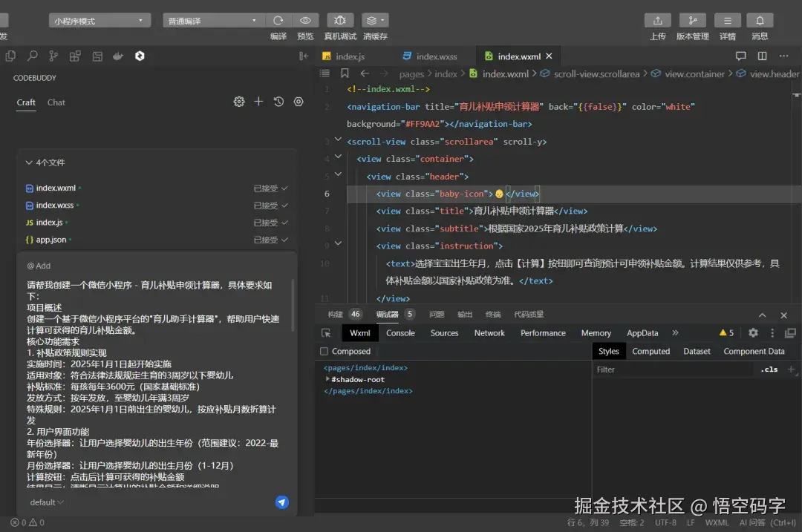Open the 小程序模式 mode dropdown

coord(100,21)
